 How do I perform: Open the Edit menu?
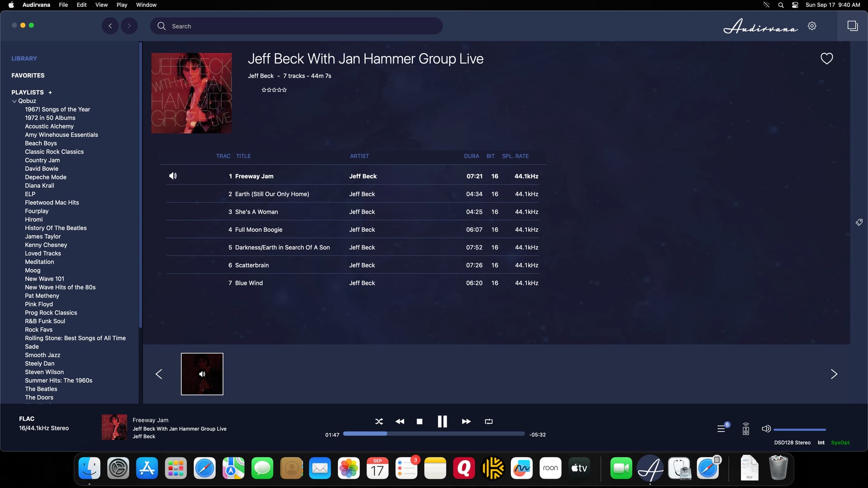(82, 5)
